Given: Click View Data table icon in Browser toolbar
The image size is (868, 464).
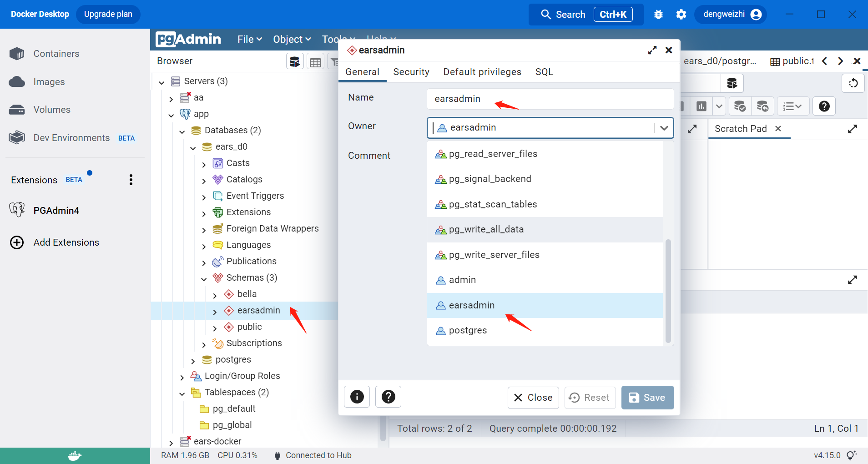Looking at the screenshot, I should coord(315,61).
